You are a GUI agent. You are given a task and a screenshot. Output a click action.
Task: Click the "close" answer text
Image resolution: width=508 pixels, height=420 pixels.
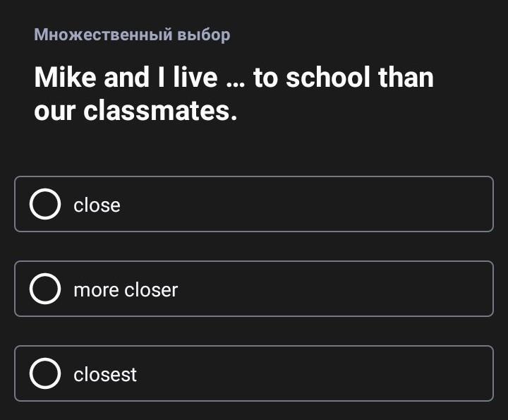coord(97,205)
